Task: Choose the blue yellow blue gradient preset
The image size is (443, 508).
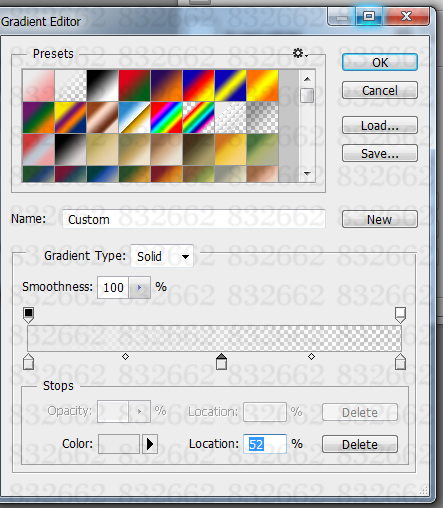Action: pyautogui.click(x=230, y=86)
